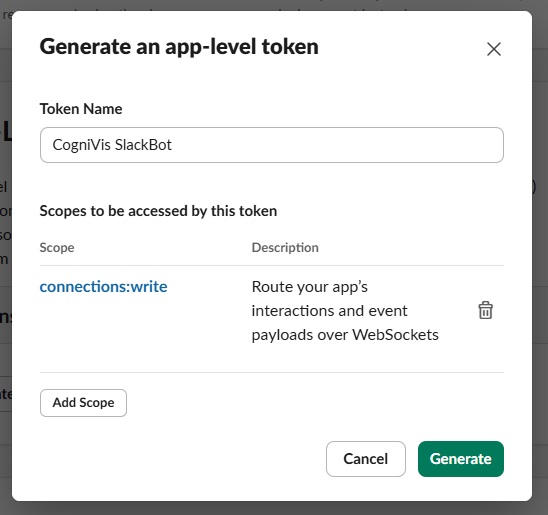
Task: Click the Token Name label
Action: 81,109
